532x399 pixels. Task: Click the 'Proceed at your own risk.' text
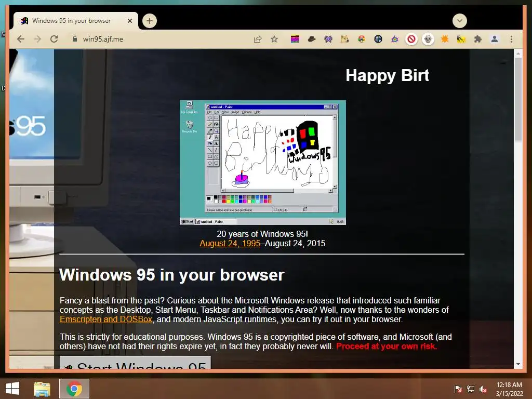pyautogui.click(x=387, y=347)
